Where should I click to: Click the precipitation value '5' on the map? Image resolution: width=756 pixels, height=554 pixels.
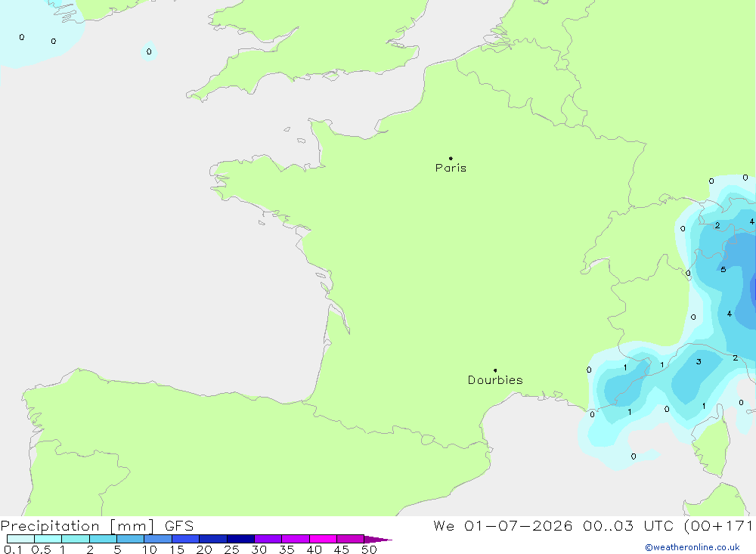(723, 270)
